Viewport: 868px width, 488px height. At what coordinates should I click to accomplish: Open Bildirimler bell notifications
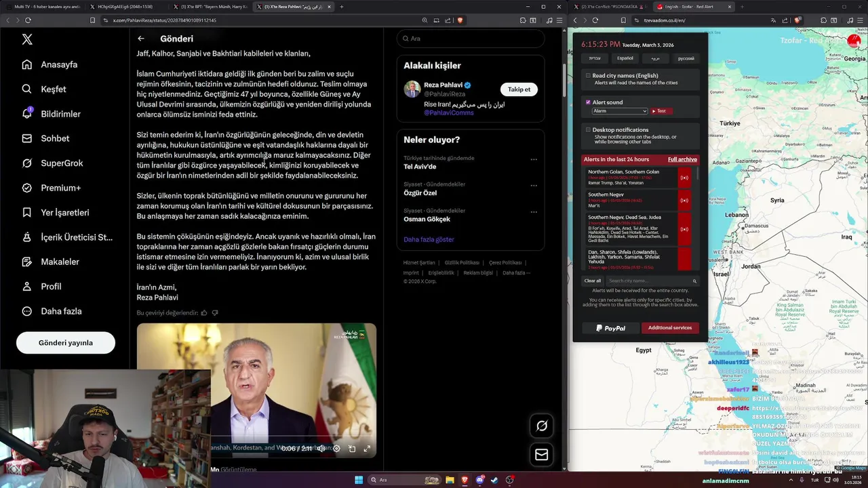pyautogui.click(x=52, y=114)
